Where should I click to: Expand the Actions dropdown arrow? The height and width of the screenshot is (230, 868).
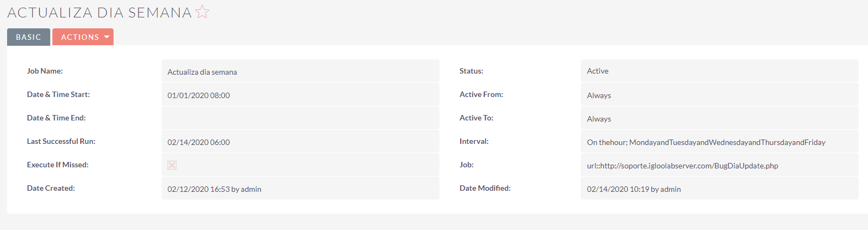point(106,37)
